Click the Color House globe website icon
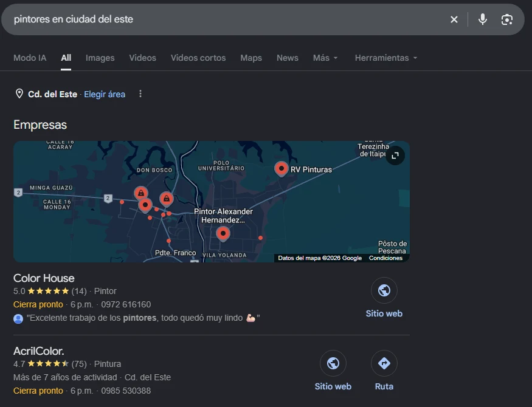This screenshot has height=407, width=532. pos(384,290)
